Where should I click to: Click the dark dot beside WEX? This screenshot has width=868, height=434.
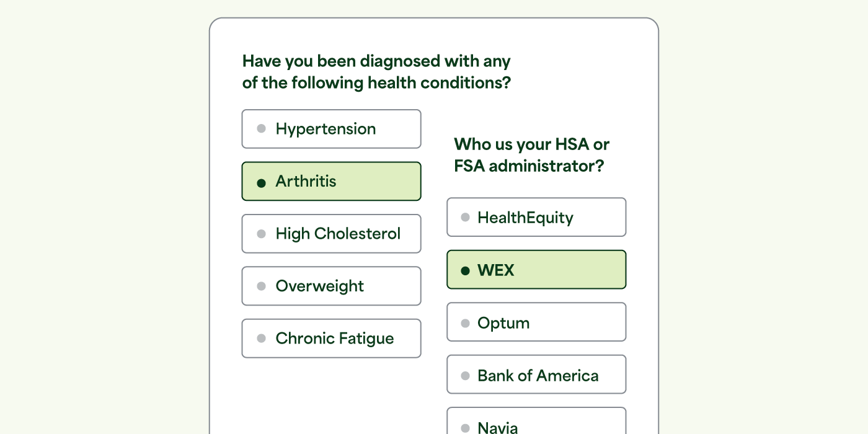pyautogui.click(x=466, y=270)
